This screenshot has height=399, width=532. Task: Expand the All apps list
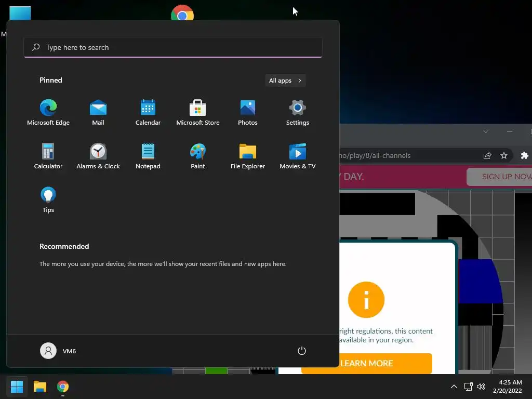[285, 81]
